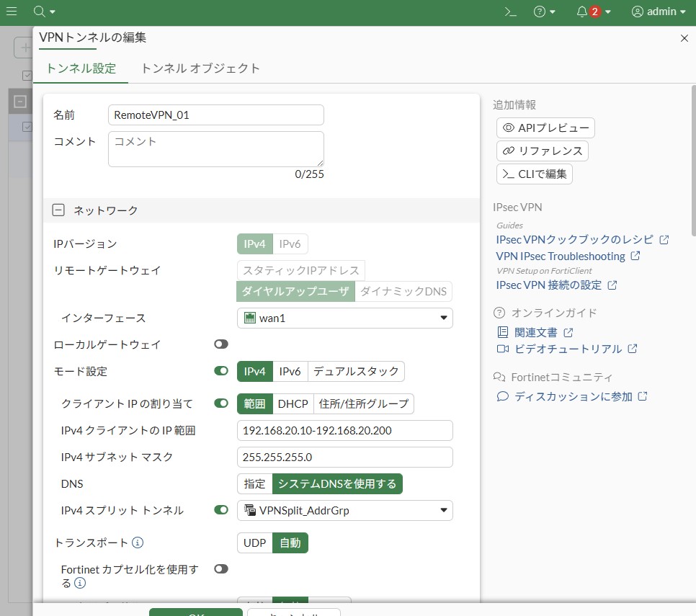
Task: Enable the ローカルゲートウェイ toggle
Action: (221, 344)
